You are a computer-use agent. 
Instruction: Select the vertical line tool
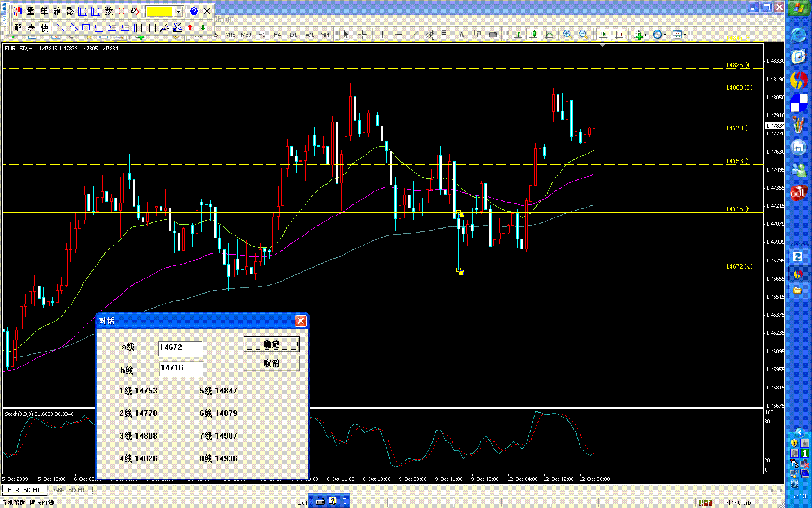tap(382, 35)
